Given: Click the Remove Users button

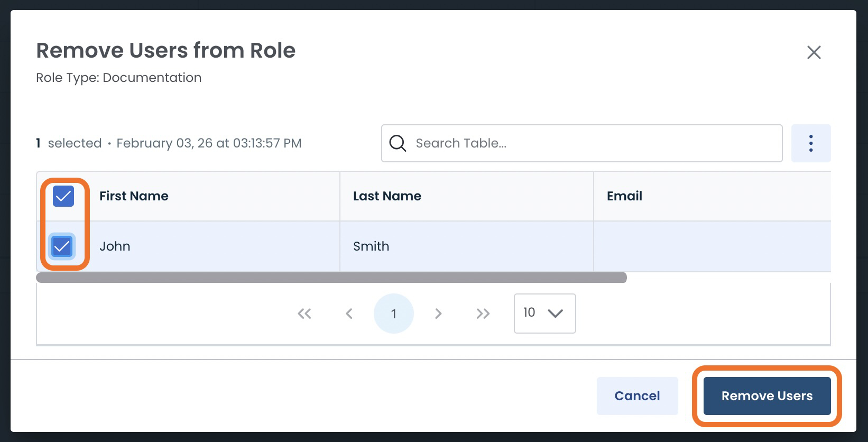Looking at the screenshot, I should [767, 396].
